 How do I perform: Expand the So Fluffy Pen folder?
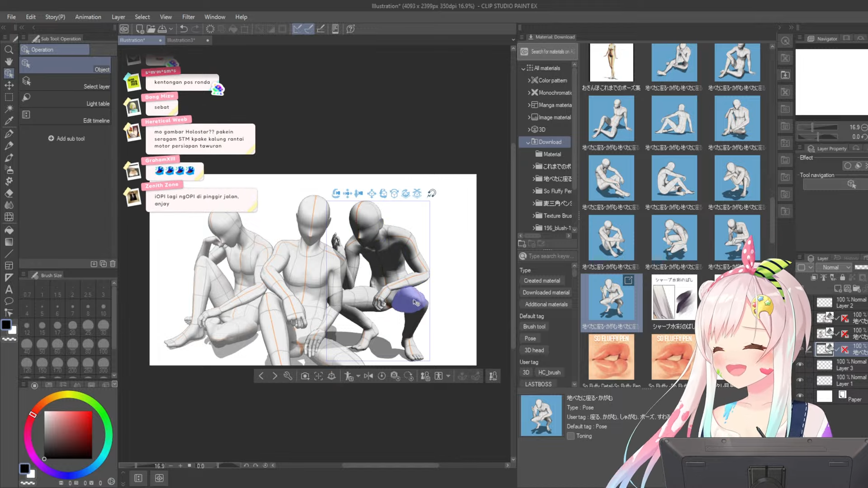534,191
